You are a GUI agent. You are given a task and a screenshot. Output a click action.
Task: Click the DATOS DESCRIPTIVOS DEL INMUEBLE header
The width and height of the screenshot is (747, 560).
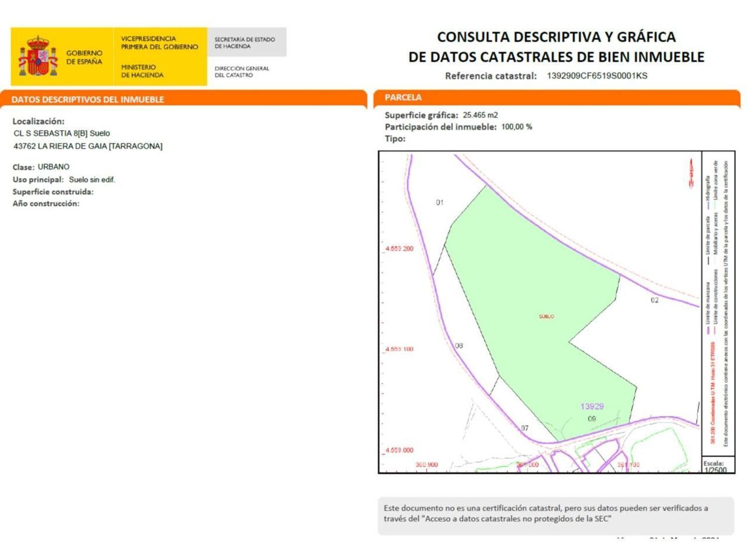[x=88, y=100]
